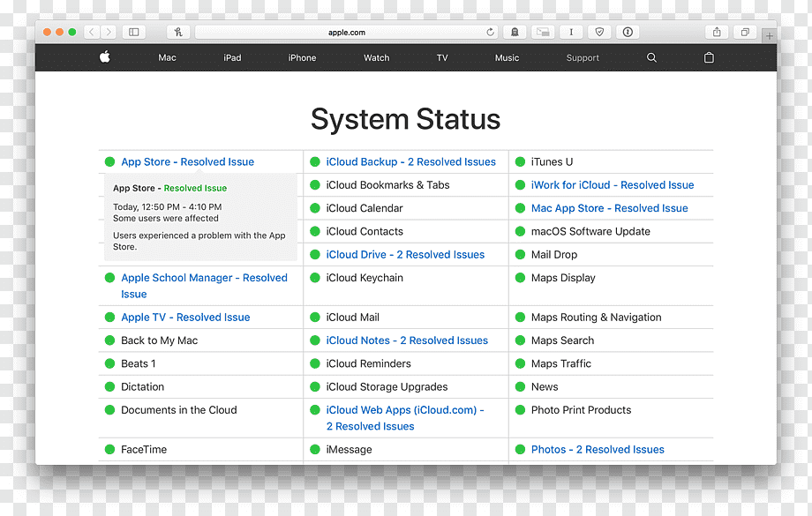Click the picture-in-picture extension icon
Image resolution: width=812 pixels, height=516 pixels.
(x=543, y=32)
